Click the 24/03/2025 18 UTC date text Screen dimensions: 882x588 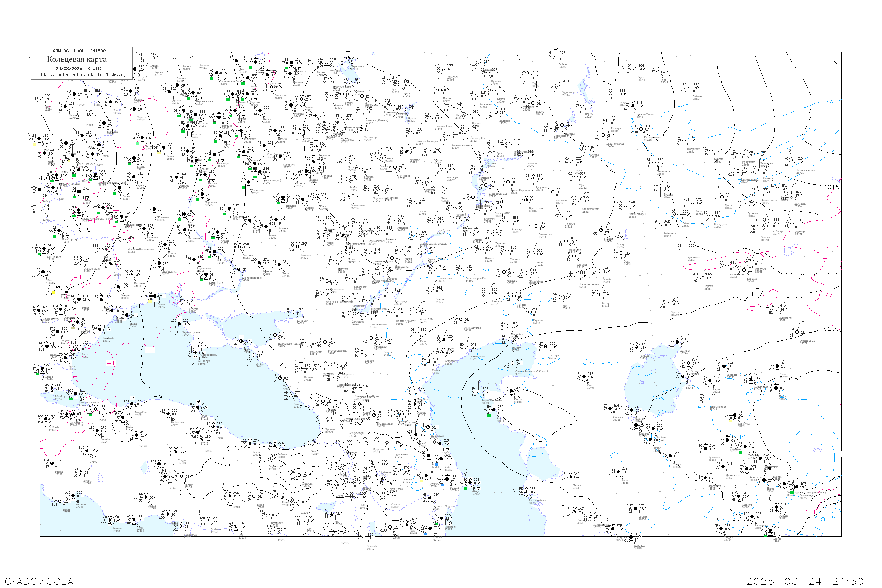click(x=78, y=69)
